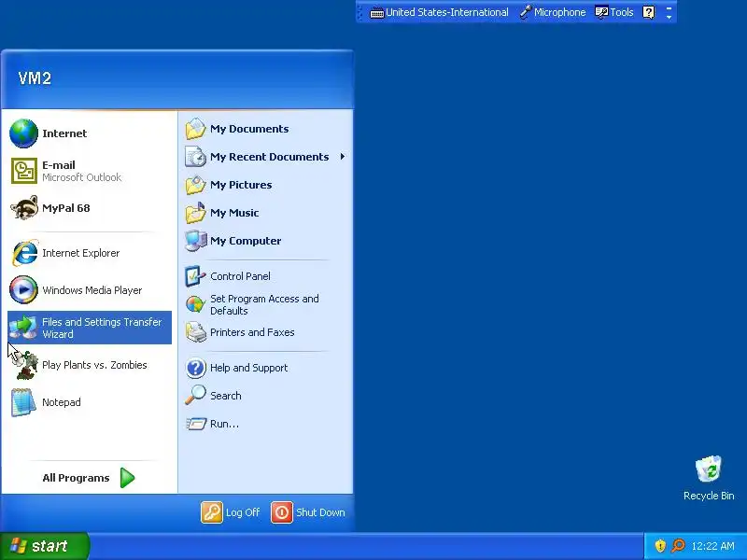Click language bar keyboard icon

[377, 13]
